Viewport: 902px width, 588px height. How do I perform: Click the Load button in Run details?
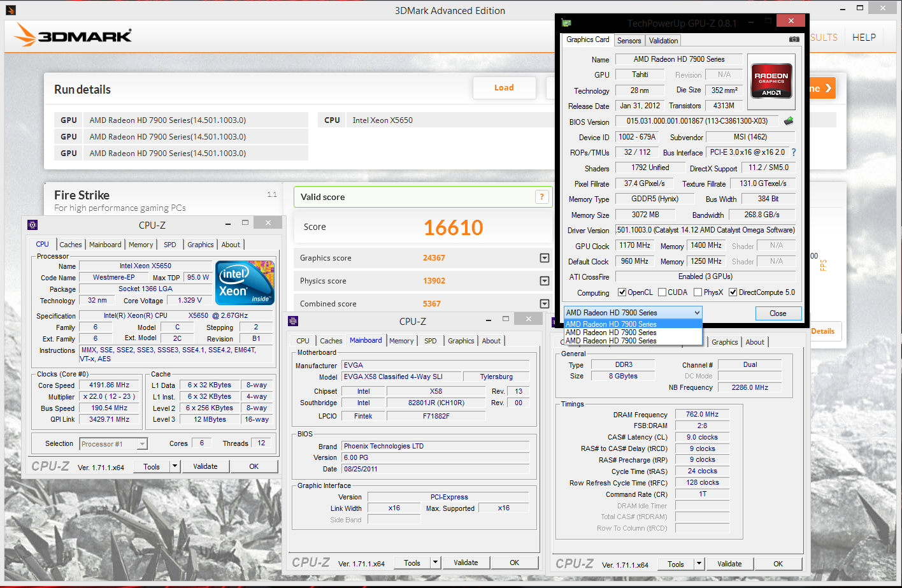[504, 88]
